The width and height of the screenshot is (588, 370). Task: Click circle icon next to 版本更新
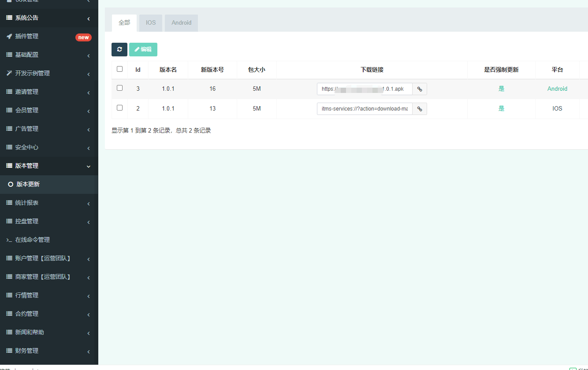click(11, 185)
